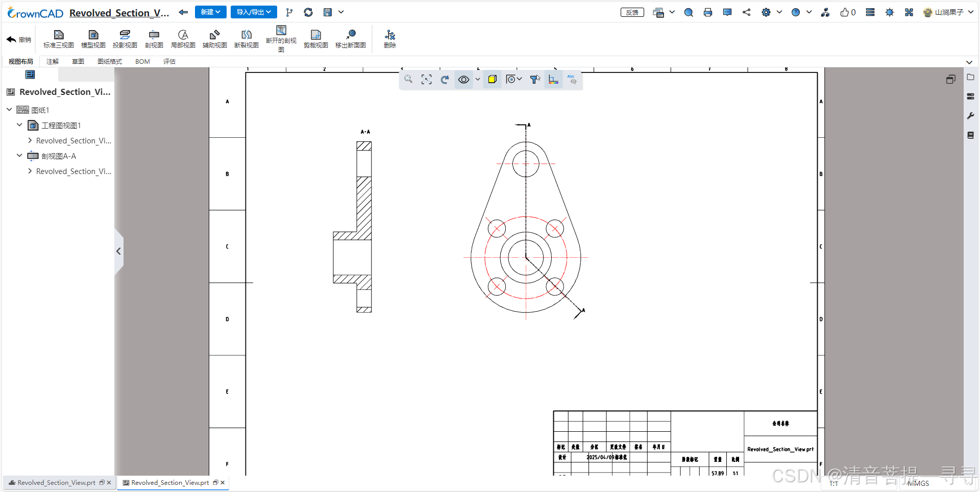Collapse the 图纸1 sheet tree node
Viewport: 980px width, 492px height.
click(x=9, y=110)
